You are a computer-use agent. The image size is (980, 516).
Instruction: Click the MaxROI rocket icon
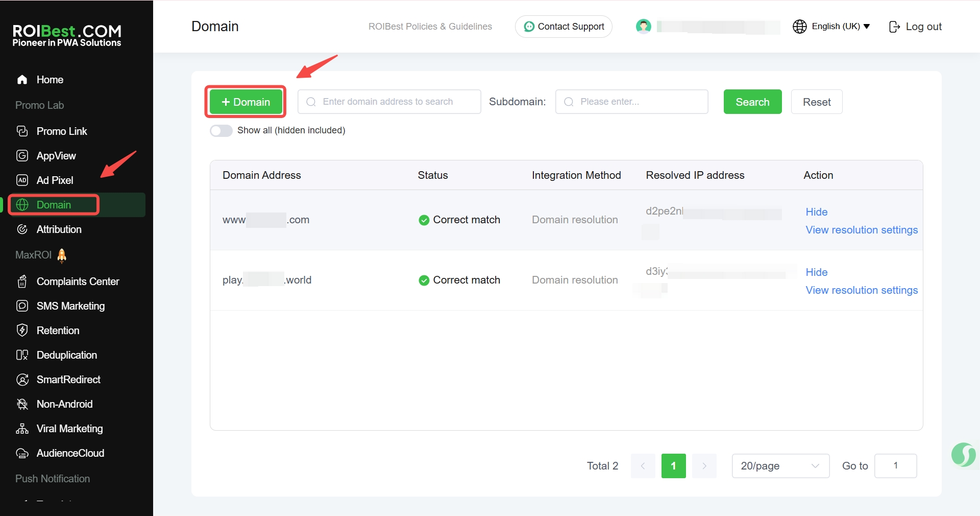62,255
